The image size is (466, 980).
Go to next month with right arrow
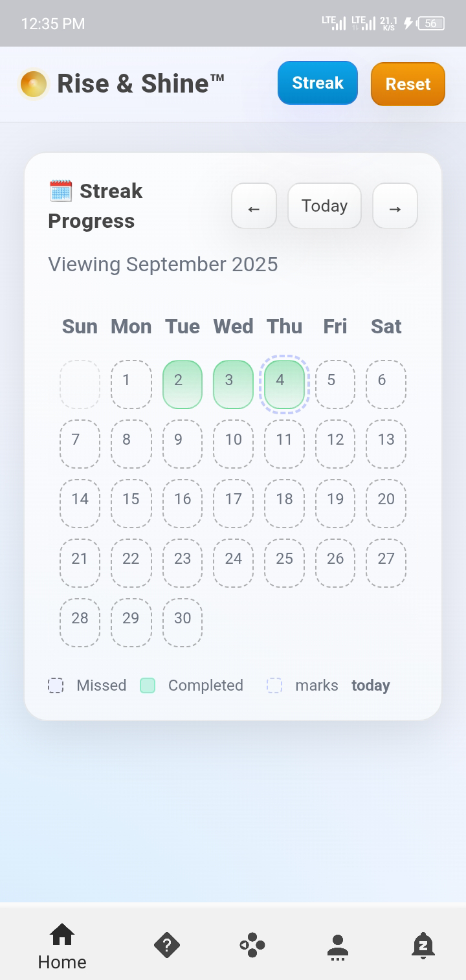point(395,206)
